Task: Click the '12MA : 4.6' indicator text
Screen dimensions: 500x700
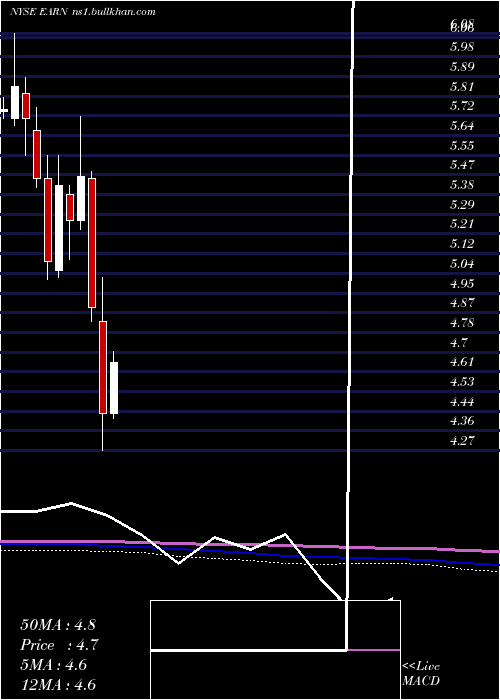Action: point(58,685)
